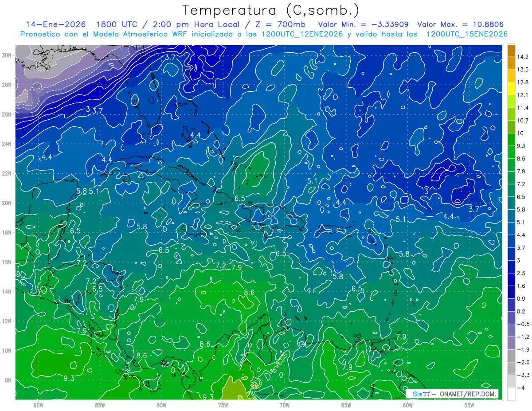
Task: Click the "2.3" colorbar scale value
Action: tap(521, 273)
